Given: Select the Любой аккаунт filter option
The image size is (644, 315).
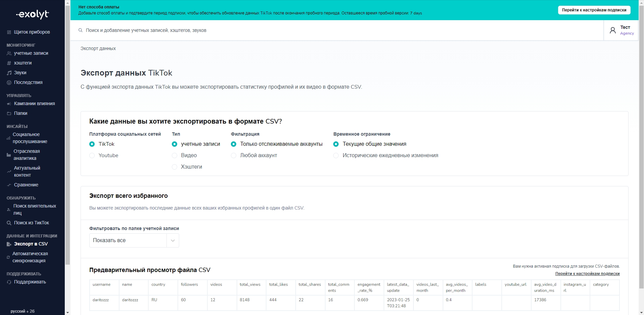Looking at the screenshot, I should pyautogui.click(x=234, y=155).
